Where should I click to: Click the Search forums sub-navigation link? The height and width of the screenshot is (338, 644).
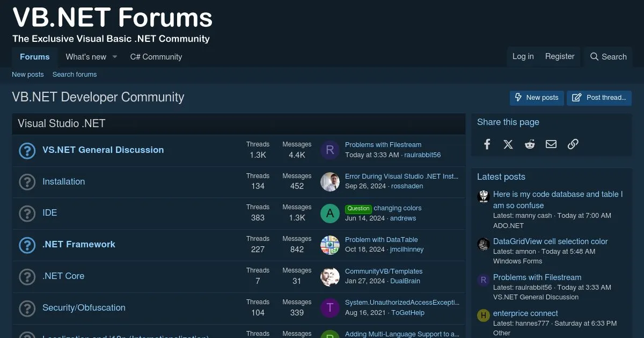(x=75, y=75)
